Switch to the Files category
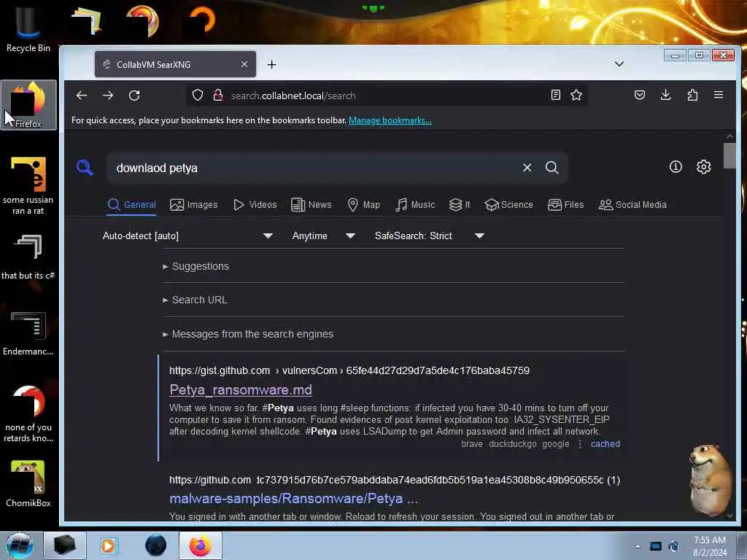Viewport: 747px width, 560px height. pyautogui.click(x=565, y=205)
